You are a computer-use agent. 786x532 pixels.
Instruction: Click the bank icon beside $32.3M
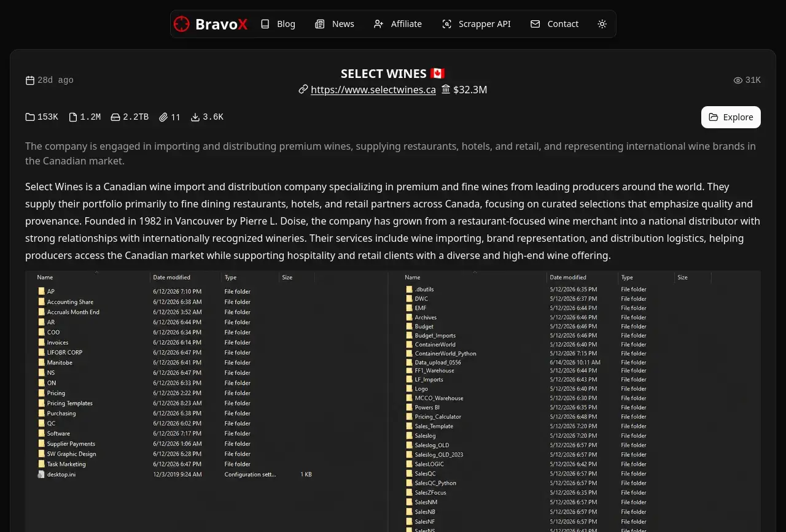(x=446, y=90)
